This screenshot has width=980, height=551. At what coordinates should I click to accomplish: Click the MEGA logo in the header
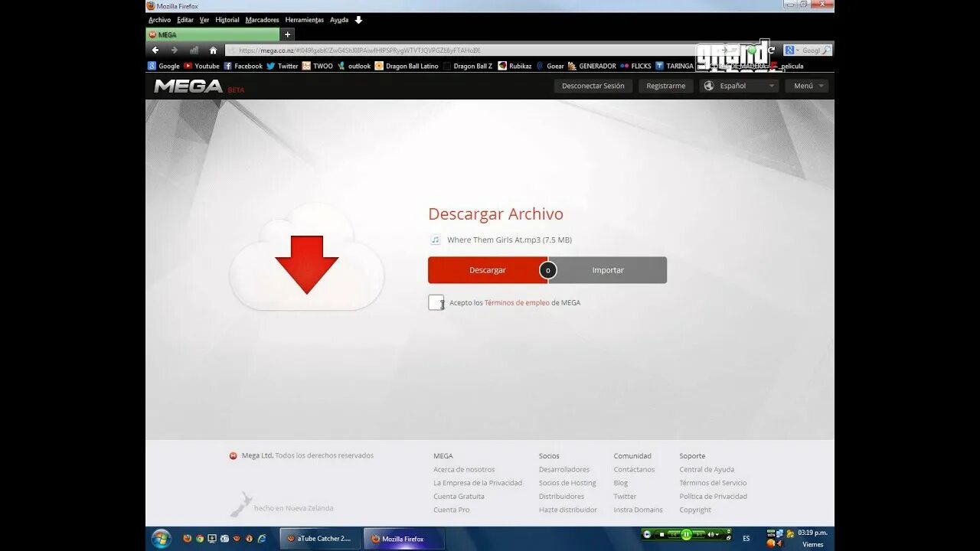click(x=188, y=86)
